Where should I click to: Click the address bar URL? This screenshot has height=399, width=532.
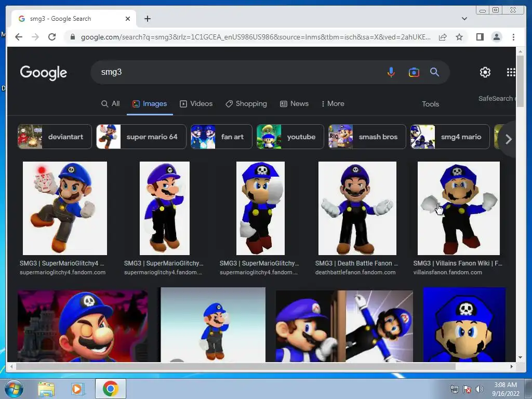256,37
